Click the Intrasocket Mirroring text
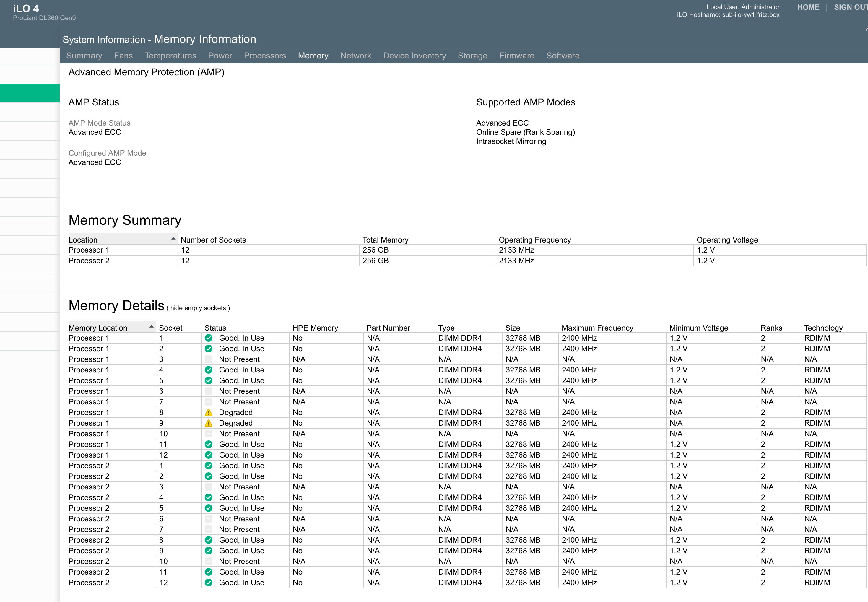The width and height of the screenshot is (868, 602). (x=511, y=141)
